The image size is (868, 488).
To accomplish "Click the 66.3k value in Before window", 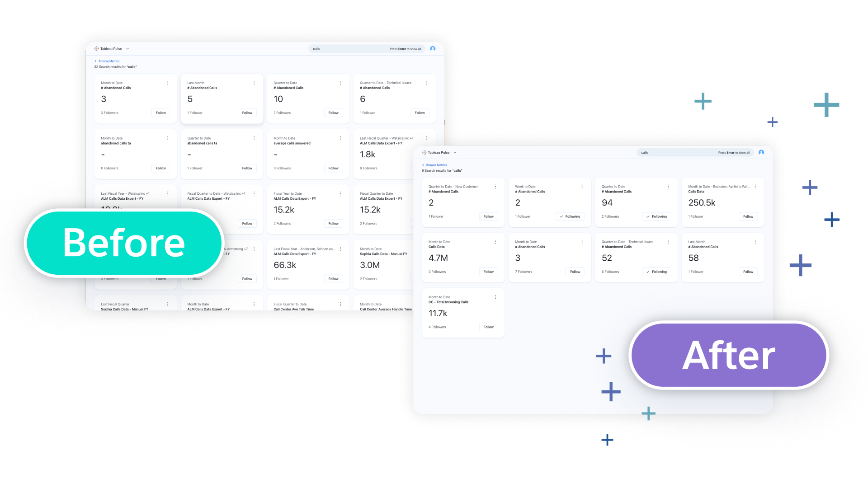I will (x=285, y=265).
